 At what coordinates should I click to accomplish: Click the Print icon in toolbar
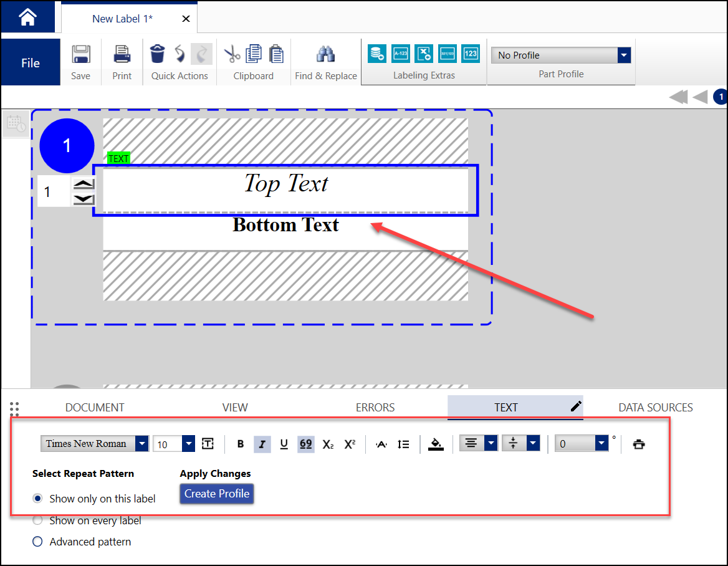(122, 55)
